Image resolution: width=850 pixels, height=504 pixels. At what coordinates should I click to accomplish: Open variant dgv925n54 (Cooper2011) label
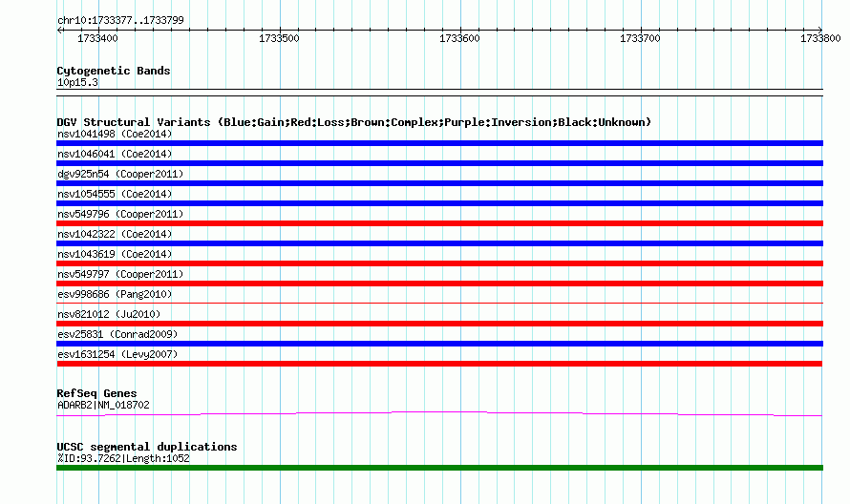coord(120,174)
